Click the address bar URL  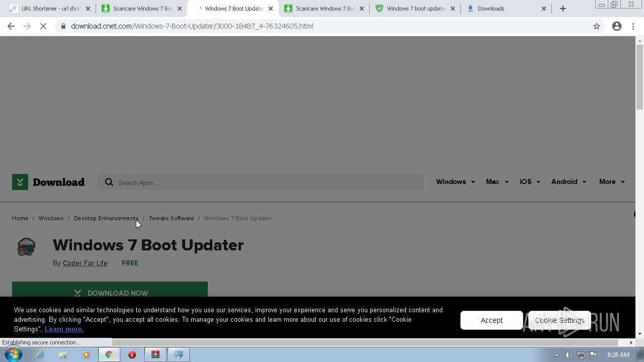coord(192,26)
